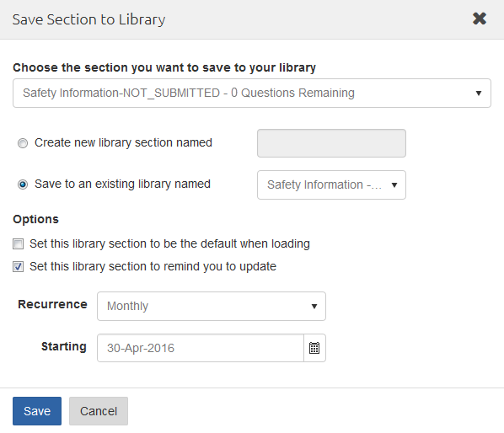Select the Save to an existing library radio button
Viewport: 504px width, 433px height.
(23, 184)
